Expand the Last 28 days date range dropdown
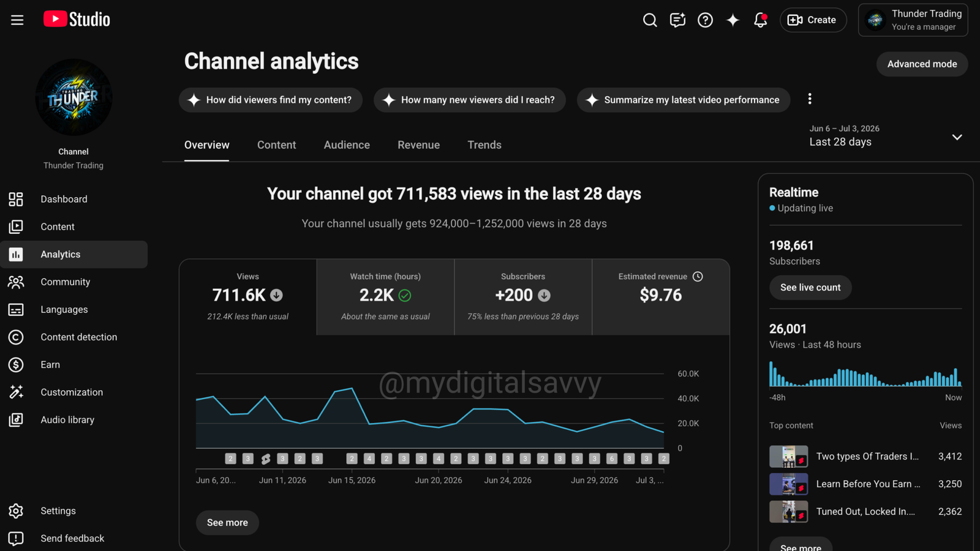This screenshot has height=551, width=980. [x=886, y=136]
